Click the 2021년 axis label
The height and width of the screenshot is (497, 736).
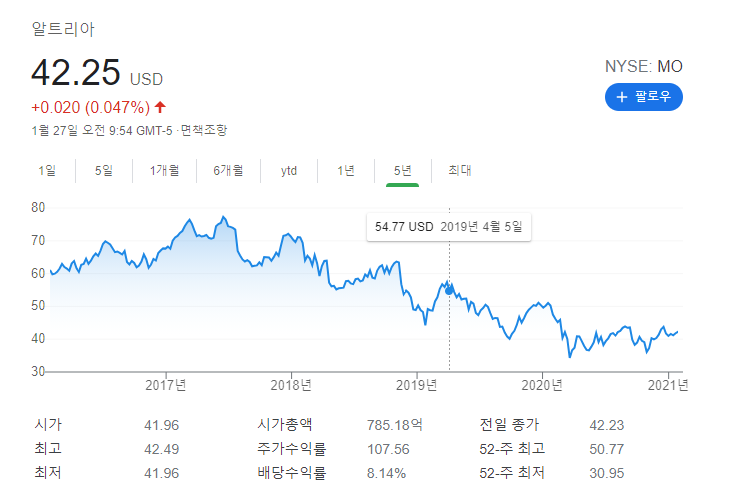click(667, 385)
